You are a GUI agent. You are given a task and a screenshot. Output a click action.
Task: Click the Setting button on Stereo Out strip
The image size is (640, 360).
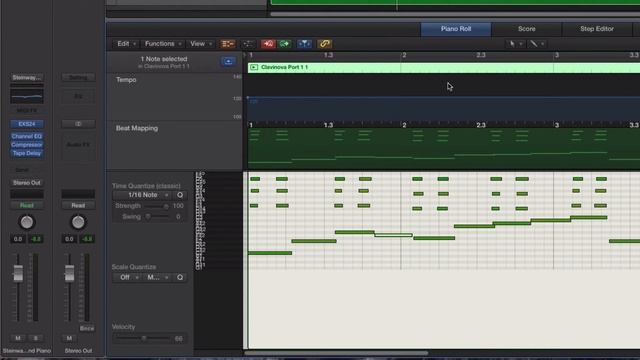78,78
